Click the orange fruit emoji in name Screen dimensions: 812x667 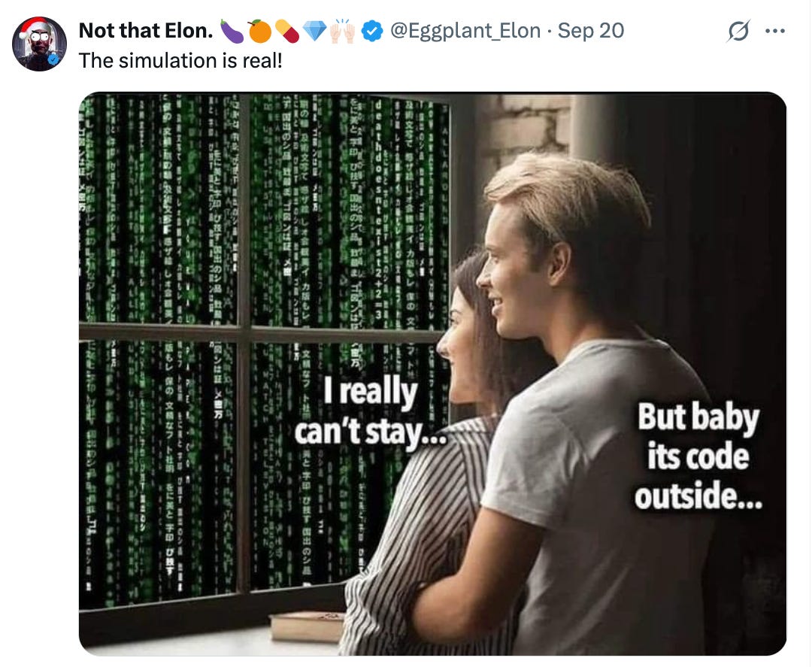click(259, 31)
